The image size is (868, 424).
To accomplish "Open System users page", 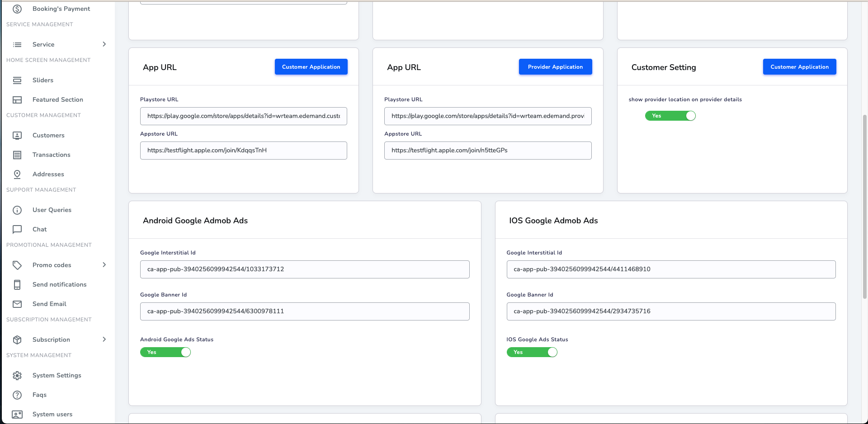I will 52,414.
